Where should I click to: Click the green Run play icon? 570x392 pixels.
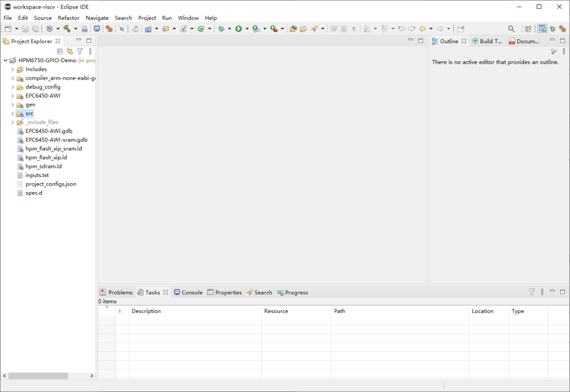(x=239, y=28)
